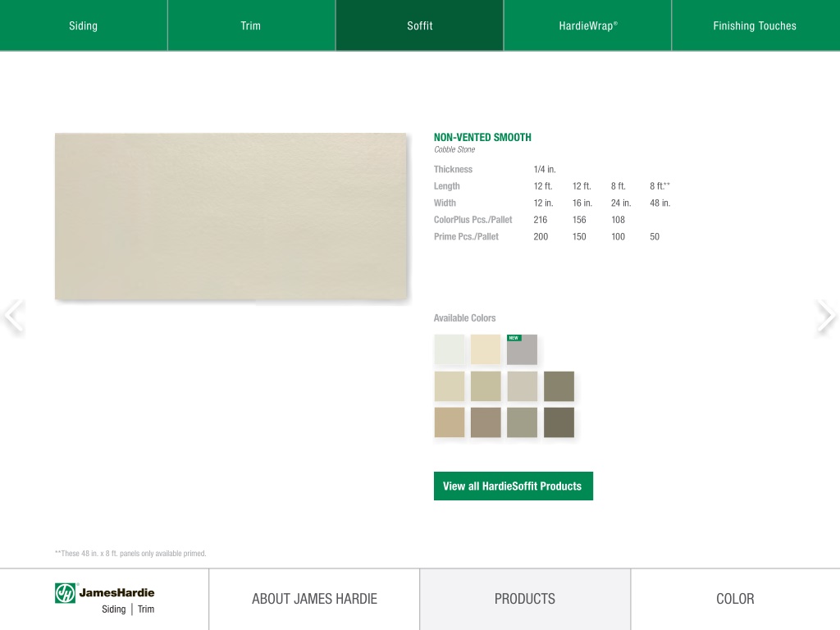Go to next product with right arrow
The height and width of the screenshot is (630, 840).
pos(825,316)
